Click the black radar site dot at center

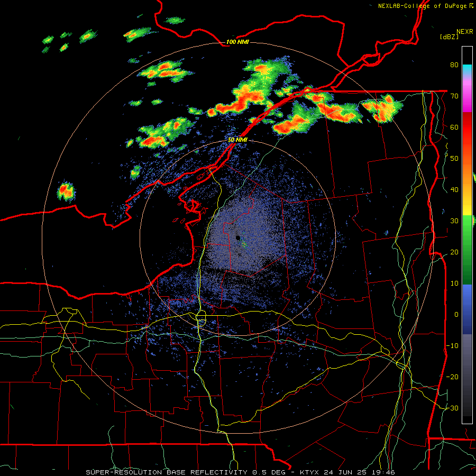(238, 237)
